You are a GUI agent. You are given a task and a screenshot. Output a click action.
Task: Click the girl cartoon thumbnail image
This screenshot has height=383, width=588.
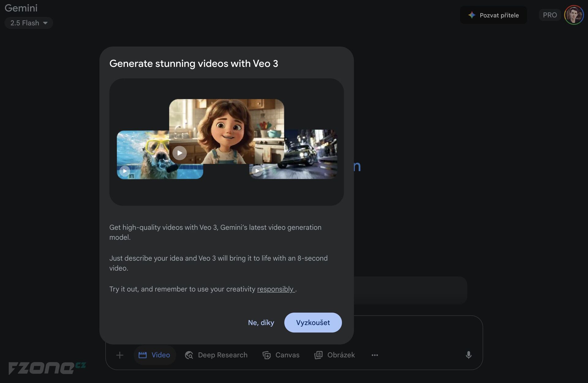pyautogui.click(x=227, y=131)
